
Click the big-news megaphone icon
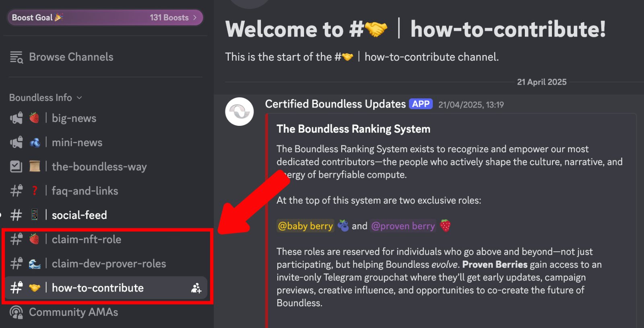pos(17,118)
